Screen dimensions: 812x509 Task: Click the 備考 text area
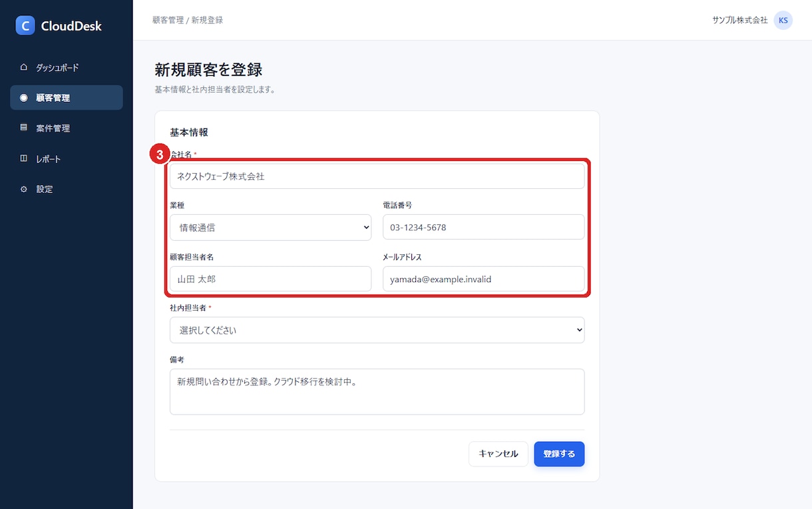(377, 392)
